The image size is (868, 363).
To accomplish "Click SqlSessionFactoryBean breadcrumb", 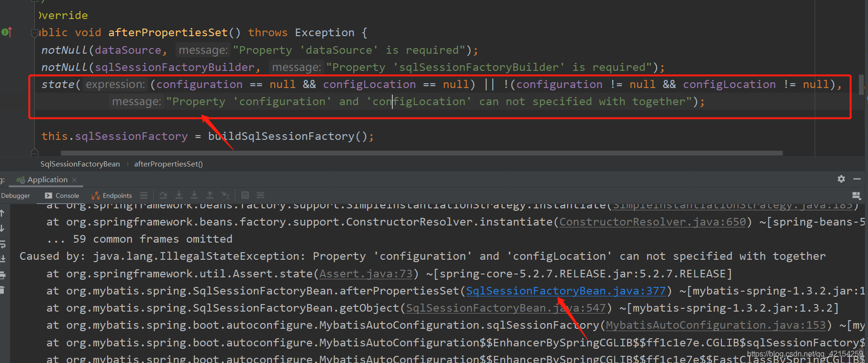I will tap(80, 164).
